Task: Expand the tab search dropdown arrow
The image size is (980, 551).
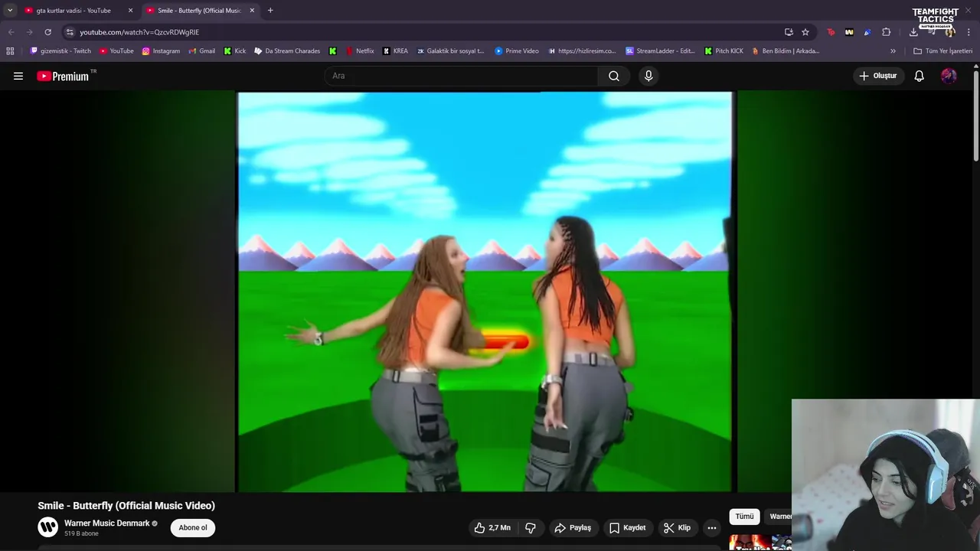Action: (10, 11)
